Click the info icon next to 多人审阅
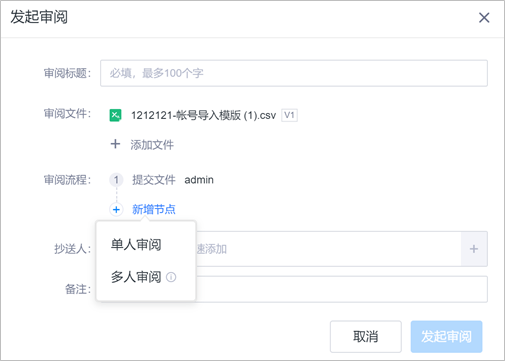Screen dimensions: 505x361 click(x=171, y=277)
